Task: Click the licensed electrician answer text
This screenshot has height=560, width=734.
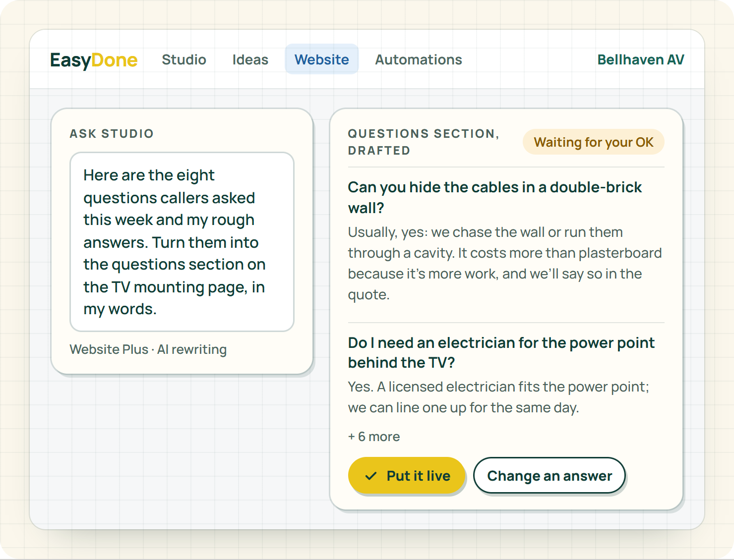Action: pos(499,397)
